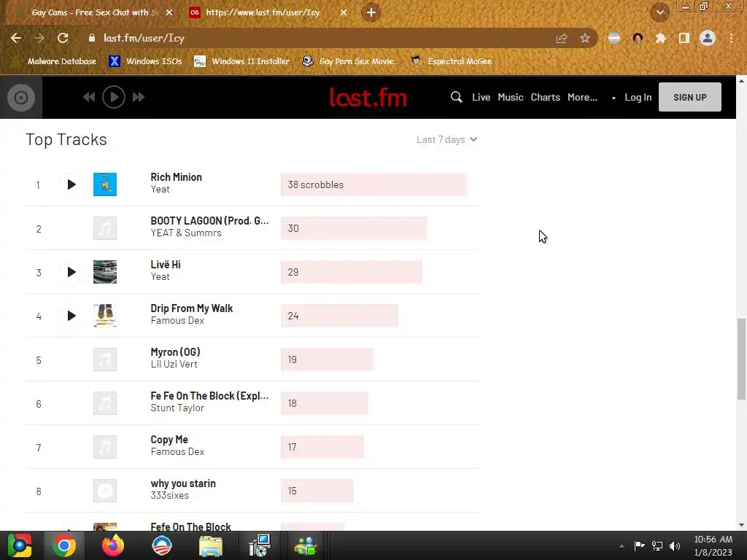Image resolution: width=747 pixels, height=560 pixels.
Task: Go to last.fm home via logo
Action: [x=368, y=98]
